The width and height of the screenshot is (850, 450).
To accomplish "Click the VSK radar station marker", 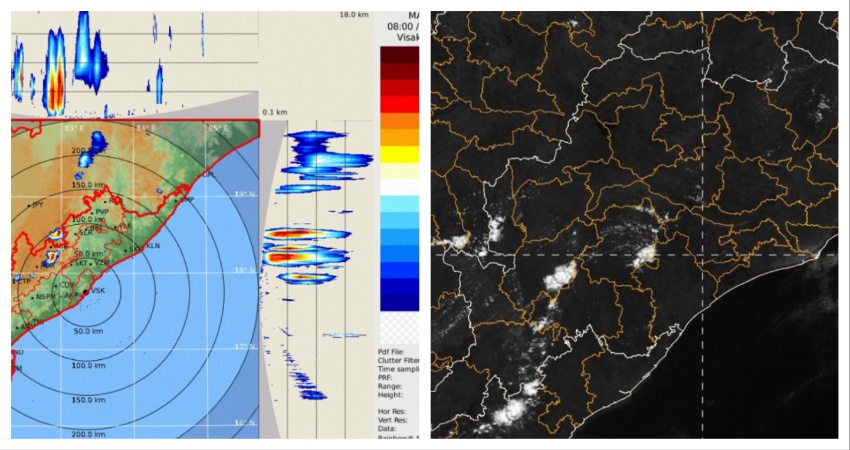I will tap(86, 291).
